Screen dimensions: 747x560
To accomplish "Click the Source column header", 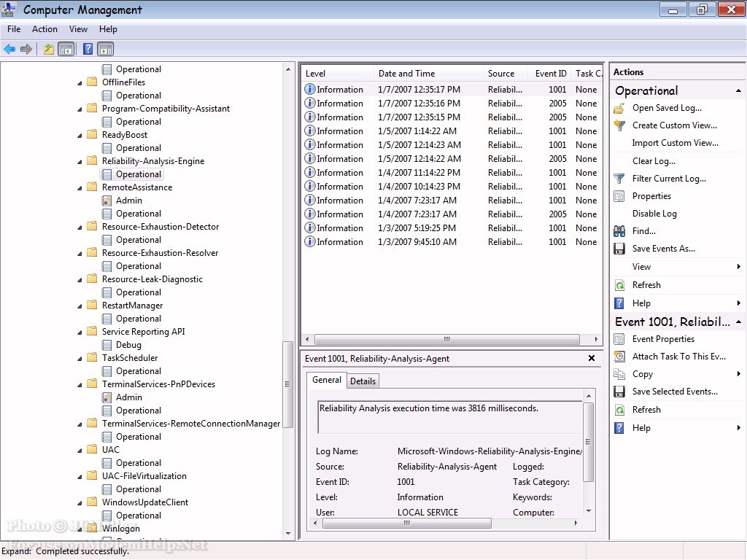I will coord(505,74).
